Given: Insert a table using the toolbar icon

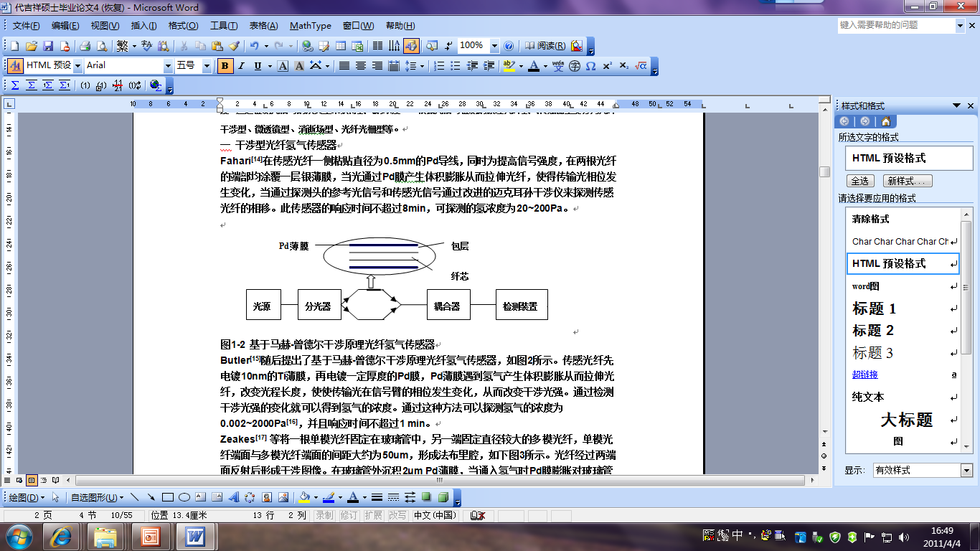Looking at the screenshot, I should click(341, 46).
